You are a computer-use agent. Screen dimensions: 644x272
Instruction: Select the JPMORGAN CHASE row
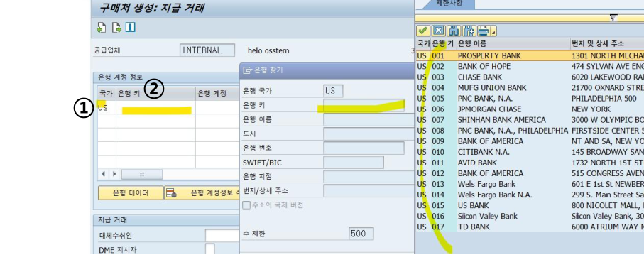coord(530,109)
